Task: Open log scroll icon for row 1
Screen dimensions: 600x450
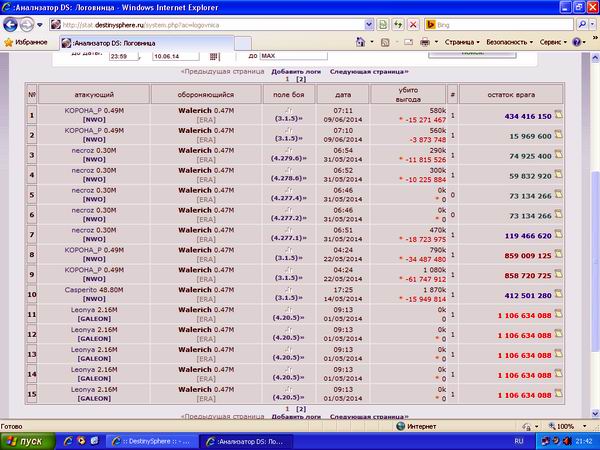Action: point(558,114)
